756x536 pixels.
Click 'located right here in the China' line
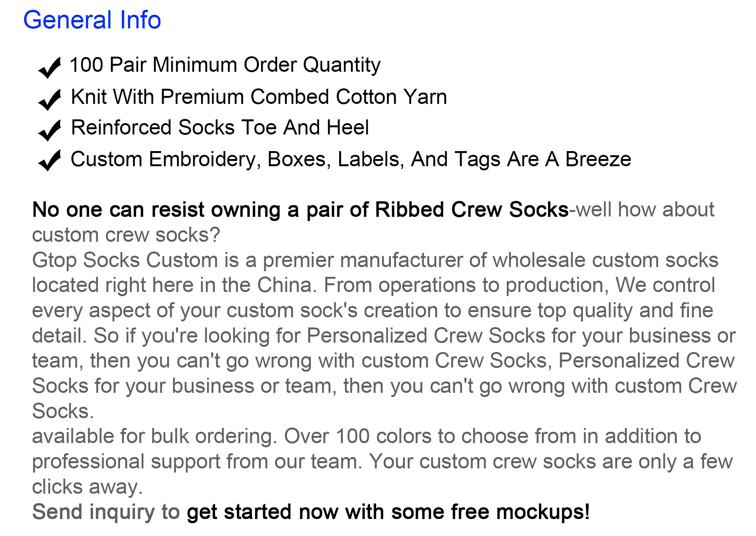click(x=174, y=285)
